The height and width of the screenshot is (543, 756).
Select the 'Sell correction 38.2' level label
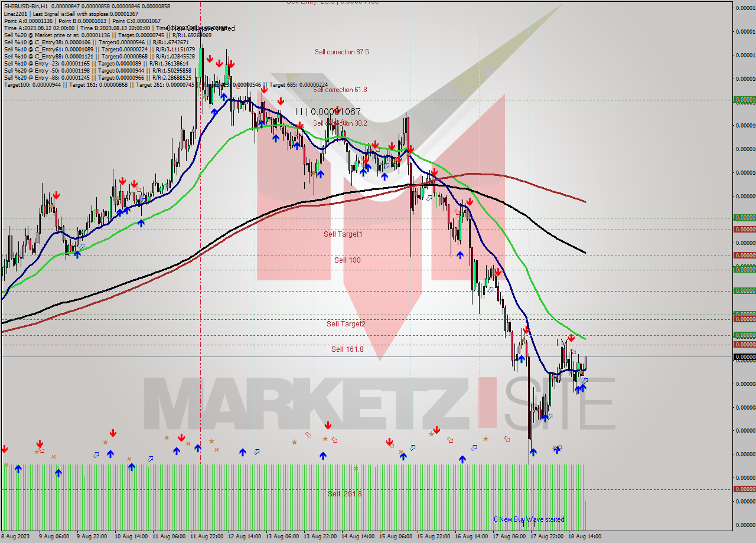(x=340, y=123)
